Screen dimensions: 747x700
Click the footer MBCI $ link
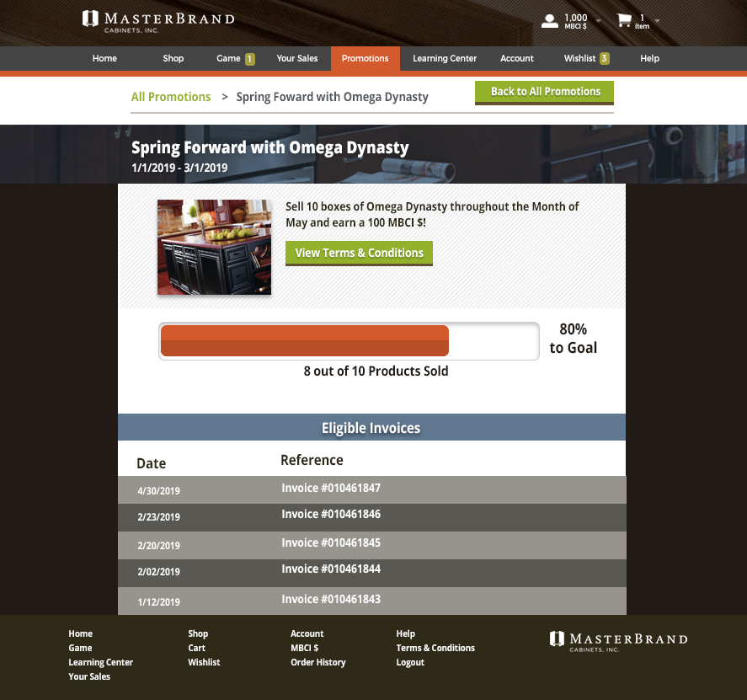[x=304, y=648]
